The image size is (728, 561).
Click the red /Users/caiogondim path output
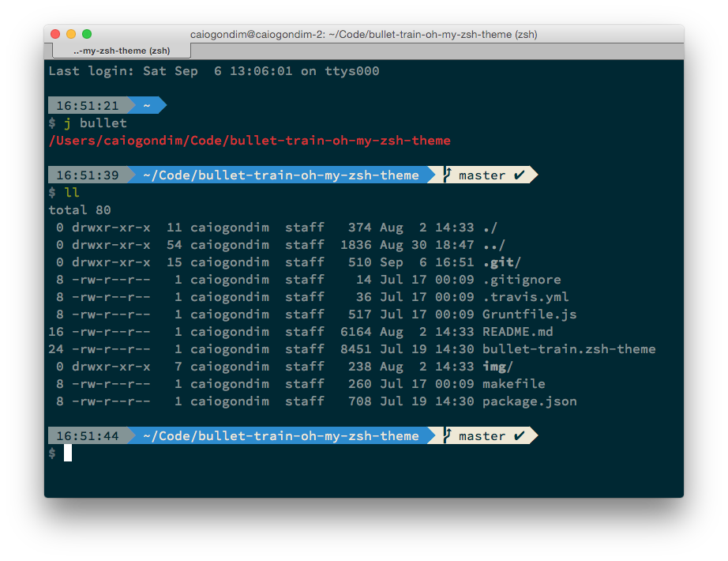pos(250,141)
